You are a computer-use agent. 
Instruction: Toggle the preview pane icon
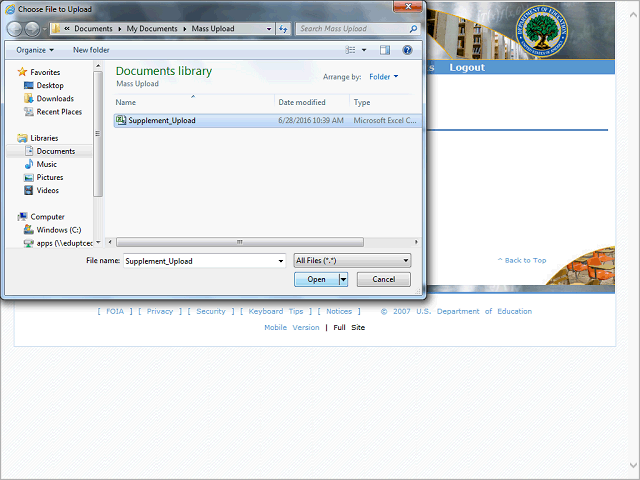(385, 50)
